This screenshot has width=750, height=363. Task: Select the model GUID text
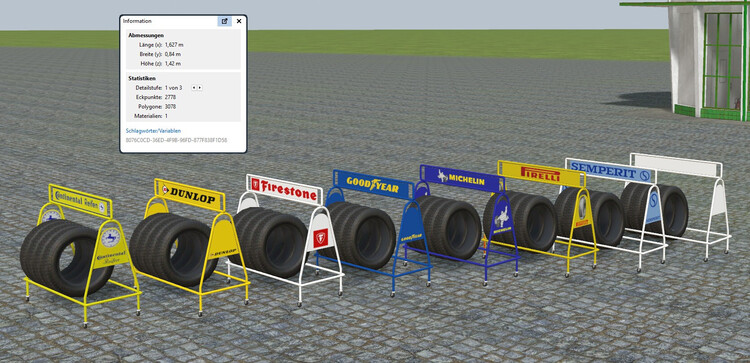(176, 140)
